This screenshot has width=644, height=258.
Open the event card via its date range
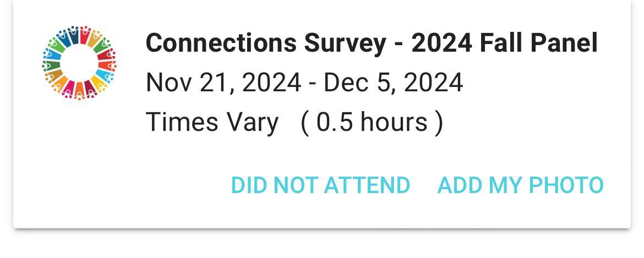pos(304,83)
